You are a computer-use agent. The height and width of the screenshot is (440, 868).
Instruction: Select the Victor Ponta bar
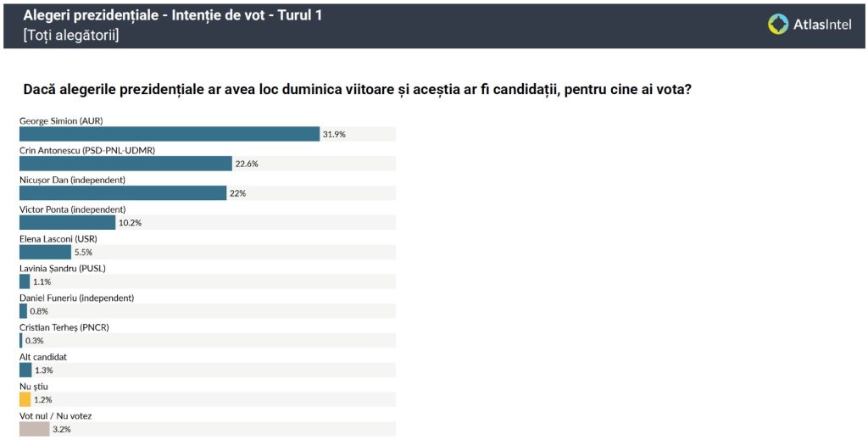[x=67, y=223]
